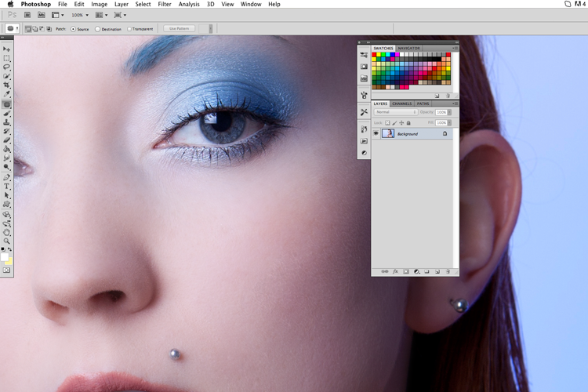This screenshot has width=588, height=392.
Task: Switch to the Channels tab
Action: (402, 103)
